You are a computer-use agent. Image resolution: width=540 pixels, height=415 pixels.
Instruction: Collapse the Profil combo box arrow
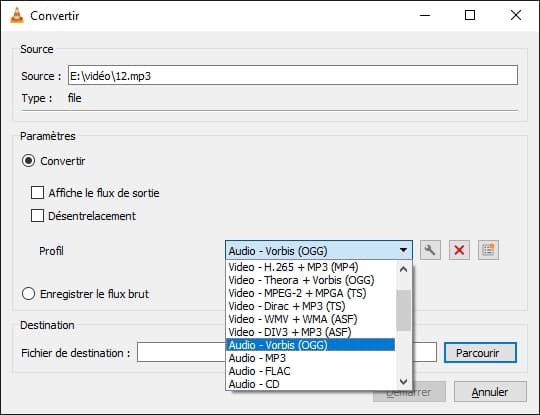click(403, 250)
